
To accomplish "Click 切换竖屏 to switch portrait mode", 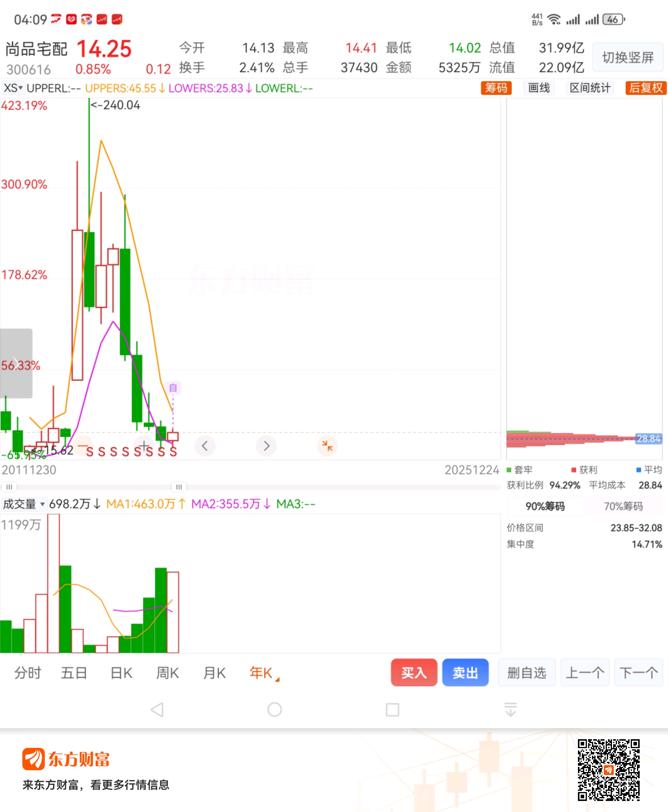I will coord(628,57).
